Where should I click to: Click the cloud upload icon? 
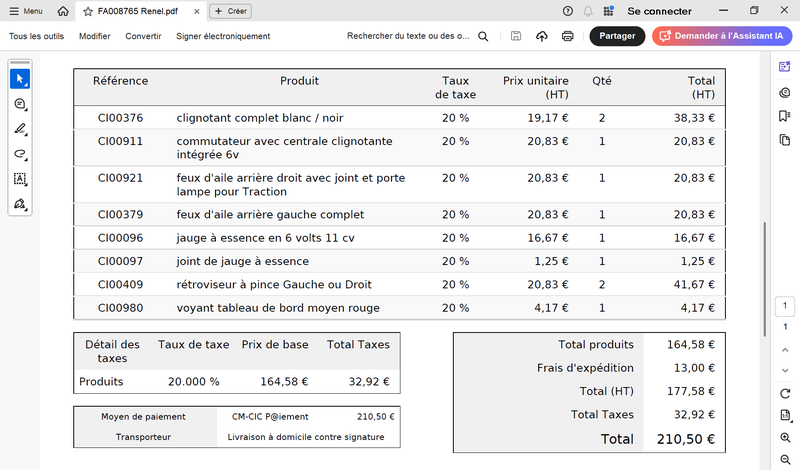click(x=542, y=36)
